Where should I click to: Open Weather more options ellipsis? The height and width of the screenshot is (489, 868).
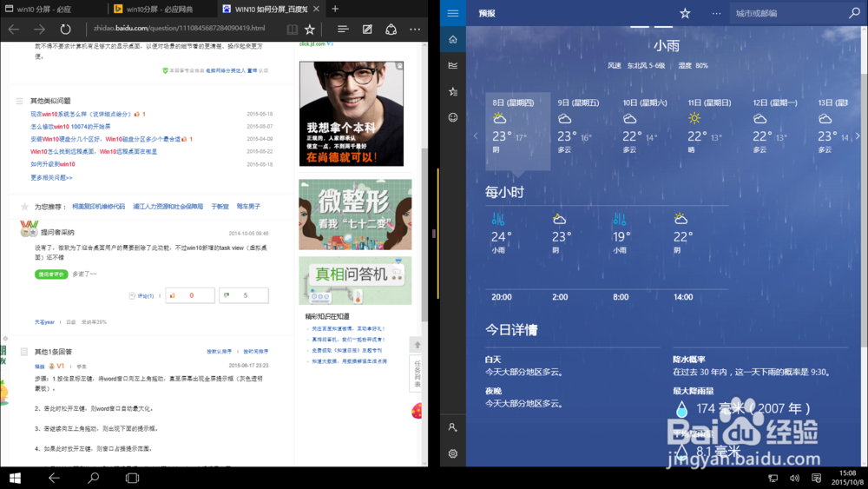point(716,13)
